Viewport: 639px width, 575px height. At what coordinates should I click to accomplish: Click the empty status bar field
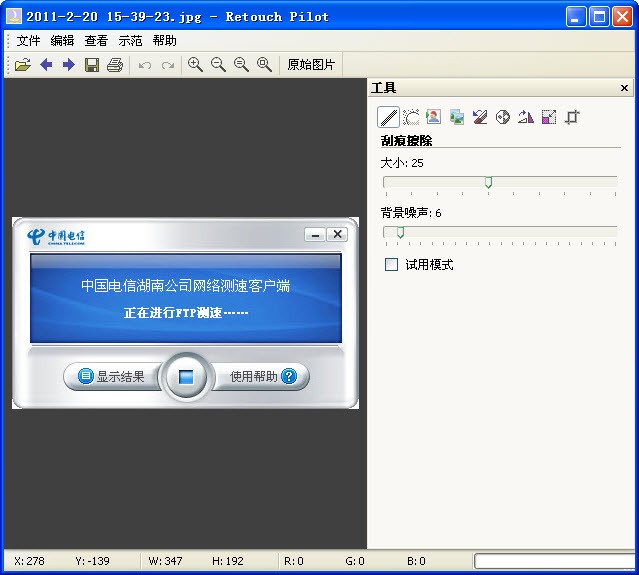click(555, 561)
